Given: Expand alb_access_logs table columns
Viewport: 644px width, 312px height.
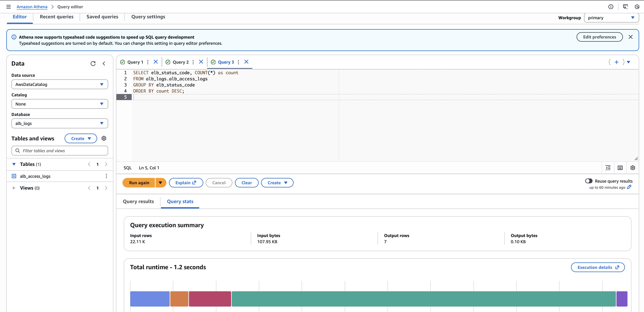Looking at the screenshot, I should pos(14,176).
